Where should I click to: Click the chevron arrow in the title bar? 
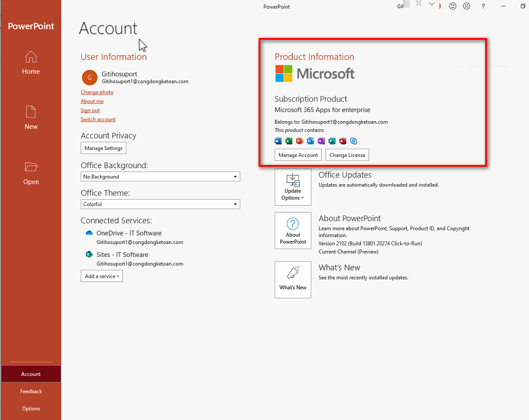(432, 4)
